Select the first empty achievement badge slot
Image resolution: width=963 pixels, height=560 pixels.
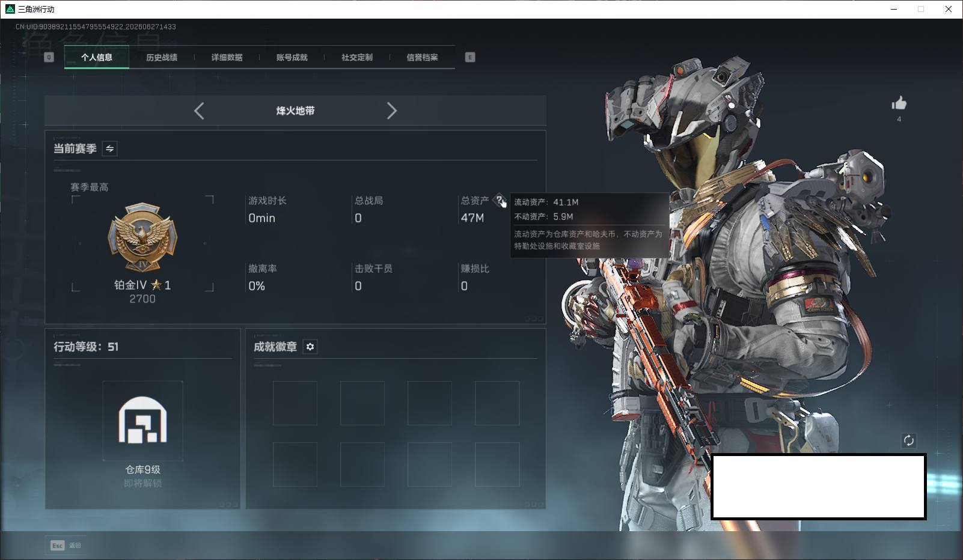[295, 403]
